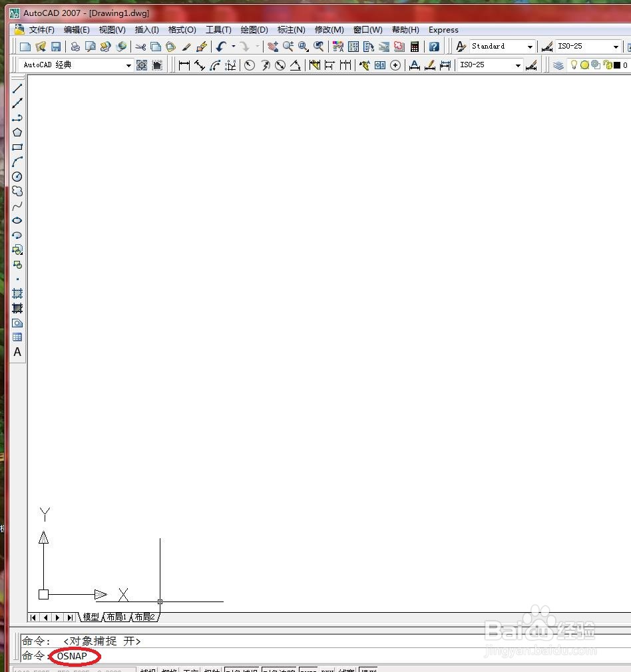Viewport: 631px width, 672px height.
Task: Click the QuickCalc calculator icon
Action: pos(415,47)
